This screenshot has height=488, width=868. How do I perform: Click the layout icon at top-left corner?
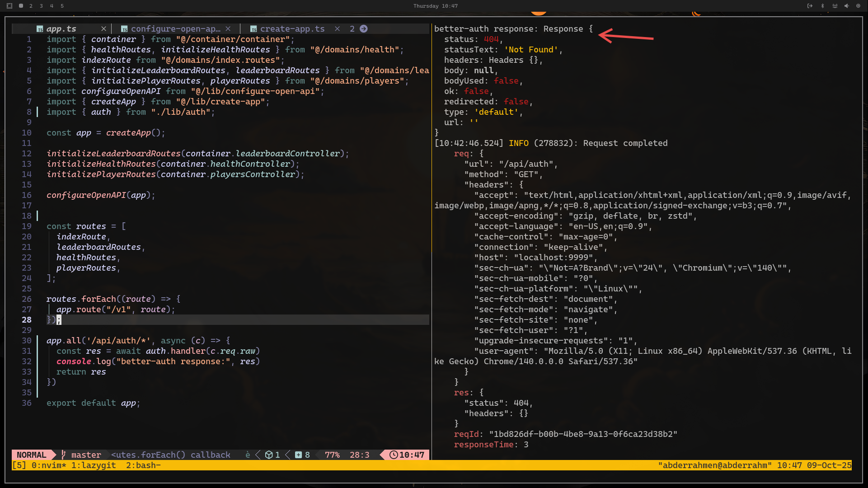[9, 6]
